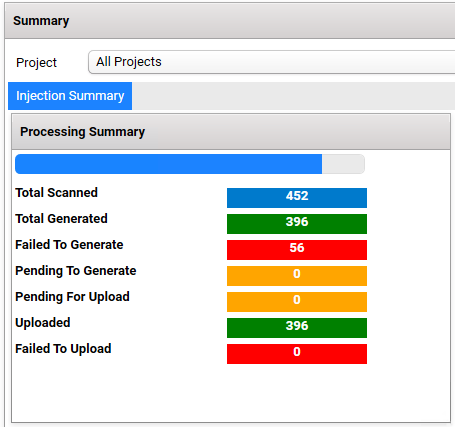Click the Pending For Upload label
Viewport: 455px width, 427px height.
[72, 297]
